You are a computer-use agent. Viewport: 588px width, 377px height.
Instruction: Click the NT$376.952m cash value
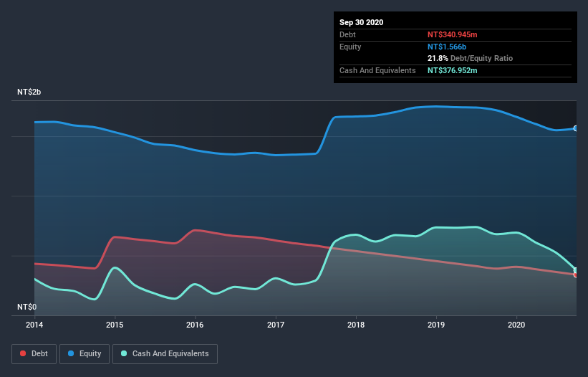(x=452, y=70)
